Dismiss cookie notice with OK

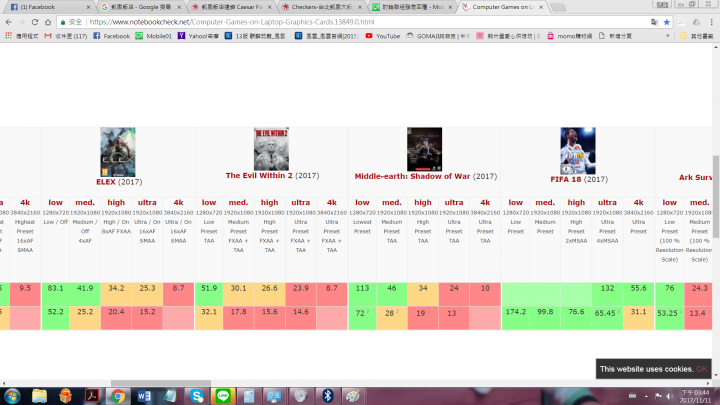tap(702, 369)
